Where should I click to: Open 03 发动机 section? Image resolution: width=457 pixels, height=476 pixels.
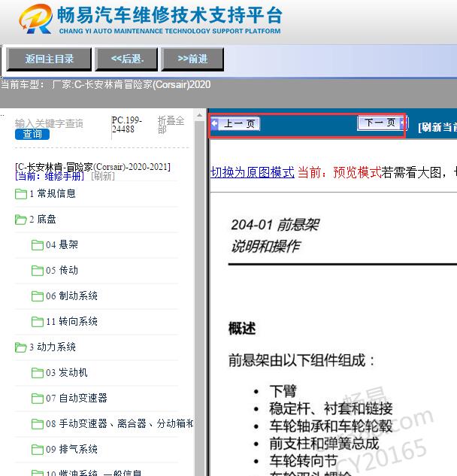(67, 372)
